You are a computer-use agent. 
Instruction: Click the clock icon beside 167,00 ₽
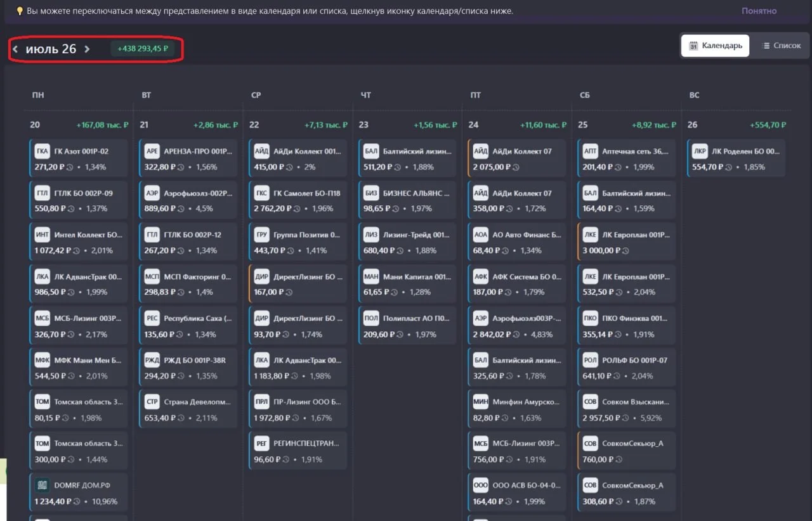(x=289, y=293)
